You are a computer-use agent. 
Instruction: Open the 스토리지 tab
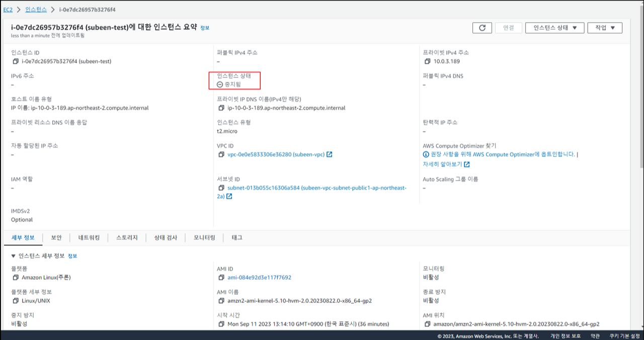127,237
